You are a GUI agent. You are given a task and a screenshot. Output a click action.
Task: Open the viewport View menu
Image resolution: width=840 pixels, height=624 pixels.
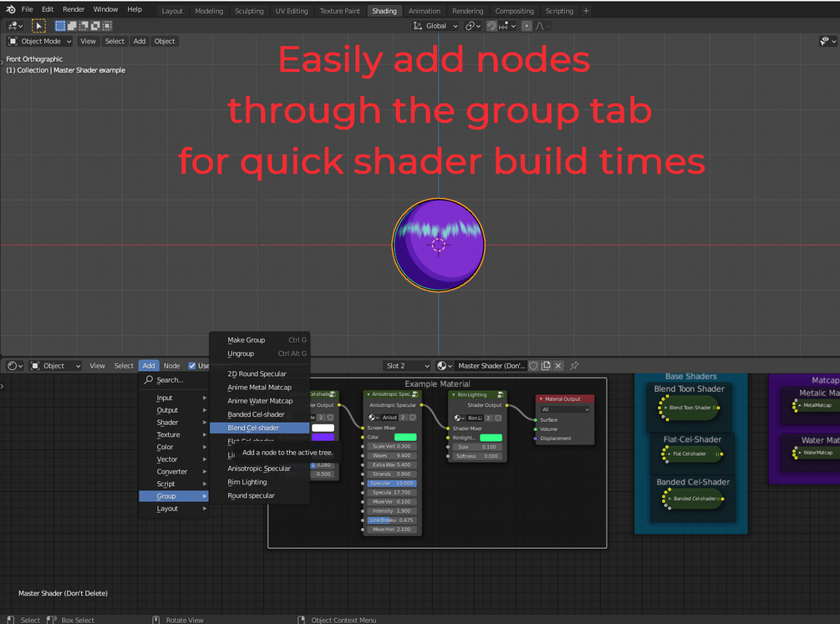tap(88, 41)
